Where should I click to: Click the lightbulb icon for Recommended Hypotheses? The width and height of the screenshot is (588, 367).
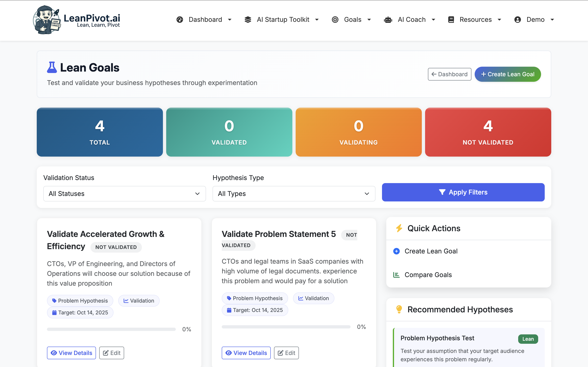click(x=399, y=309)
